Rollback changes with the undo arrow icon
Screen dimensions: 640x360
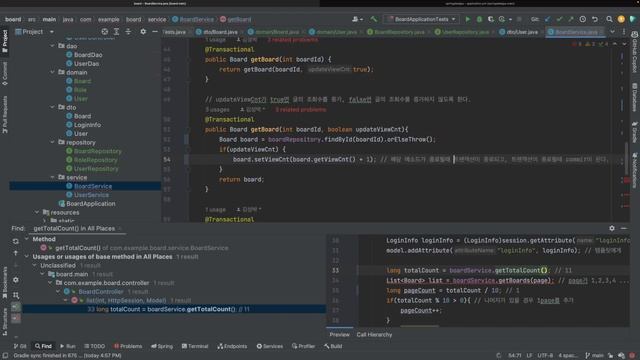coord(595,19)
